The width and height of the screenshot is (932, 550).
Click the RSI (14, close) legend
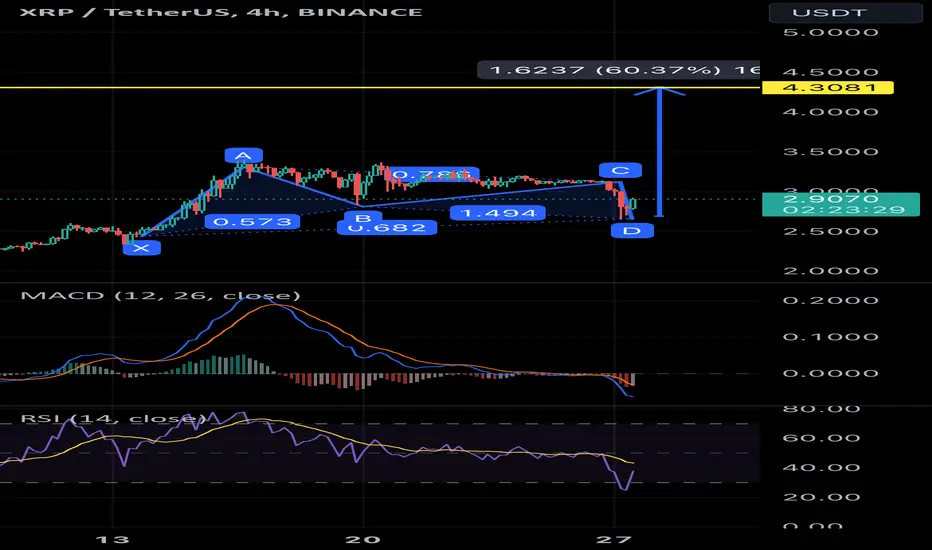click(113, 418)
